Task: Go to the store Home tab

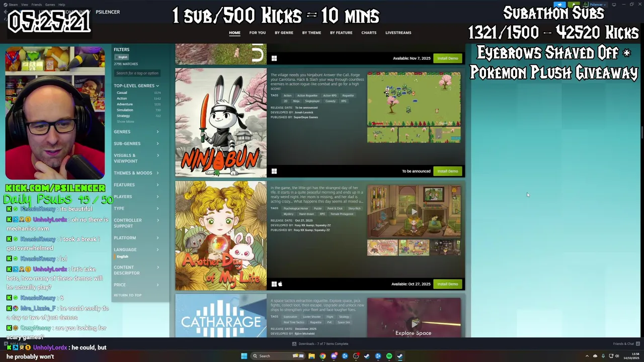Action: click(x=234, y=33)
